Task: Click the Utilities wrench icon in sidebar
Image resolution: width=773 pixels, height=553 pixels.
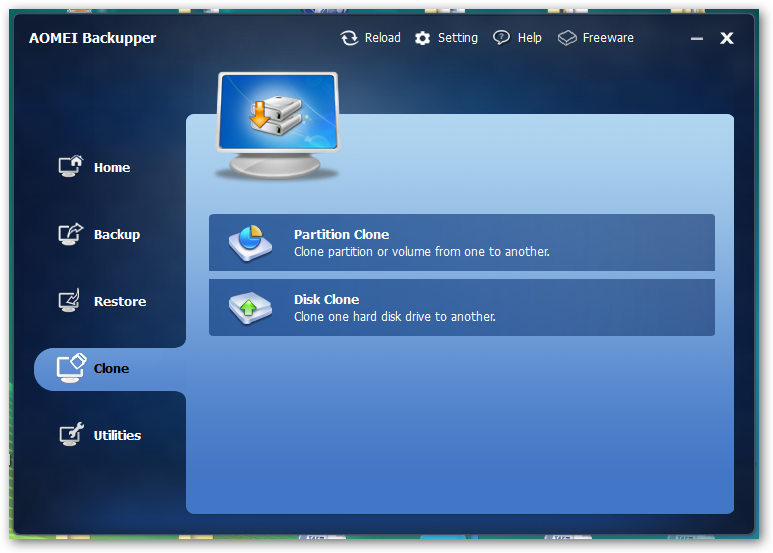Action: (x=71, y=434)
